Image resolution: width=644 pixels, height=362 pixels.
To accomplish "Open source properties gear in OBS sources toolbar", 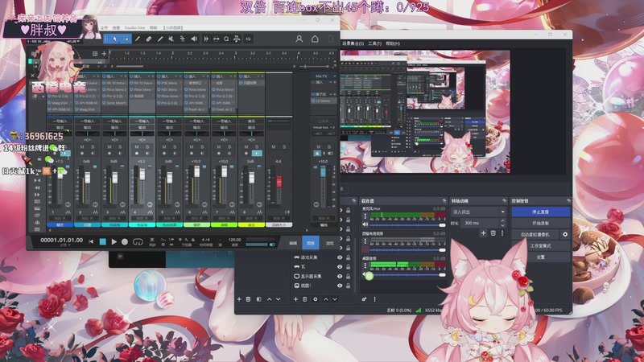I will [x=315, y=299].
